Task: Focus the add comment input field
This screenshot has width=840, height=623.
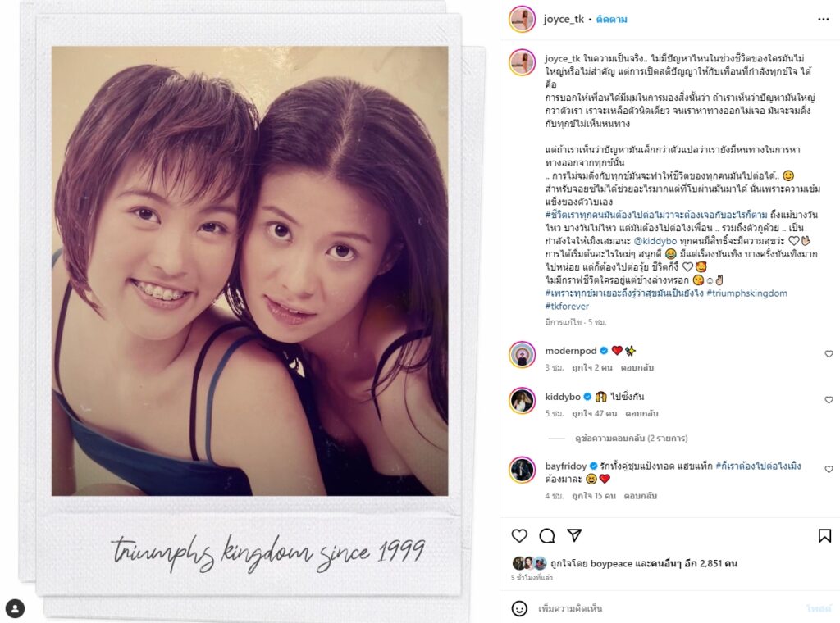Action: coord(669,608)
